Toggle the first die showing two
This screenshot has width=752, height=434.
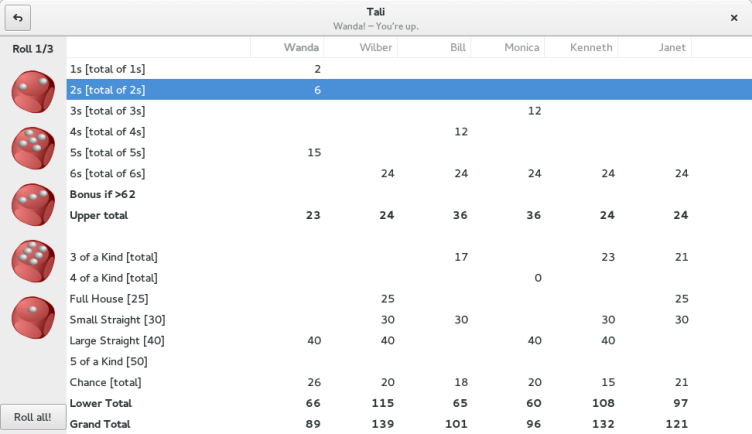point(33,91)
